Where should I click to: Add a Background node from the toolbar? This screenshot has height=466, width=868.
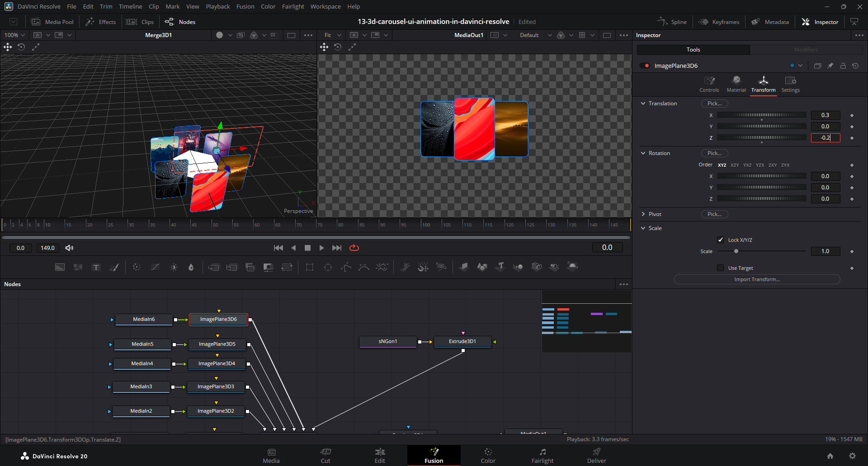[x=60, y=267]
